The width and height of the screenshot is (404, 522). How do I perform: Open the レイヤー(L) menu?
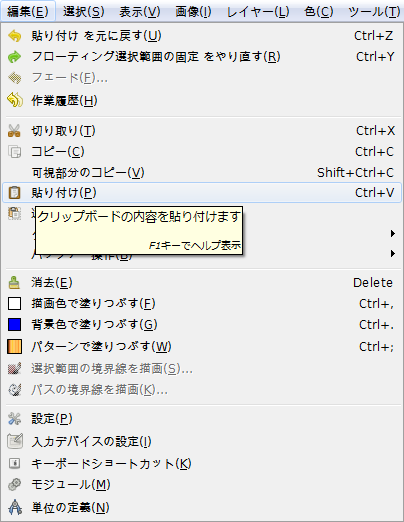[258, 12]
